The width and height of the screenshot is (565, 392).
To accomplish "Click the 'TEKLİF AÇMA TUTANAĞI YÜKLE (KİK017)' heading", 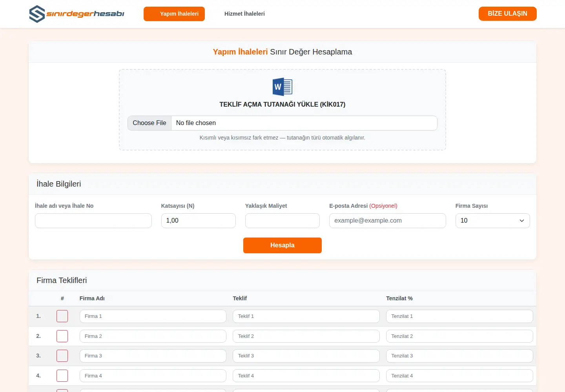I will [x=282, y=104].
